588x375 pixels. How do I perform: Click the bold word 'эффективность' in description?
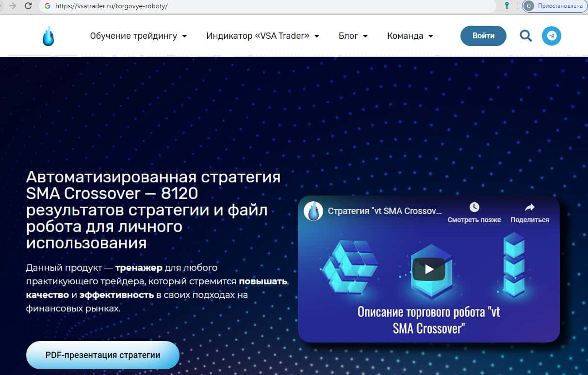pos(116,294)
